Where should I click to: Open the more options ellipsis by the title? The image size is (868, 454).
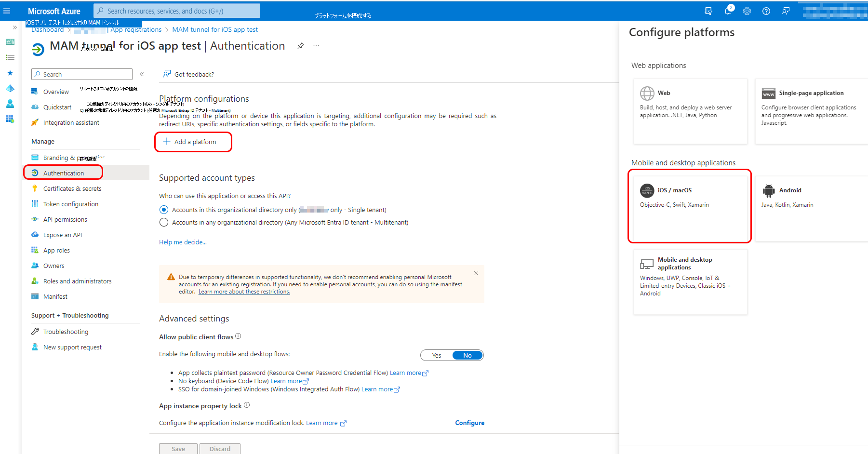coord(316,46)
